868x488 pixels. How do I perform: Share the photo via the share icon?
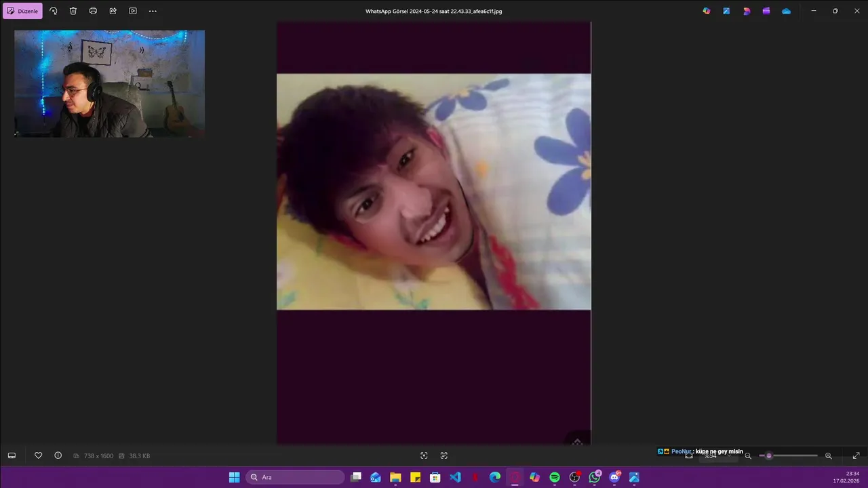pyautogui.click(x=113, y=11)
